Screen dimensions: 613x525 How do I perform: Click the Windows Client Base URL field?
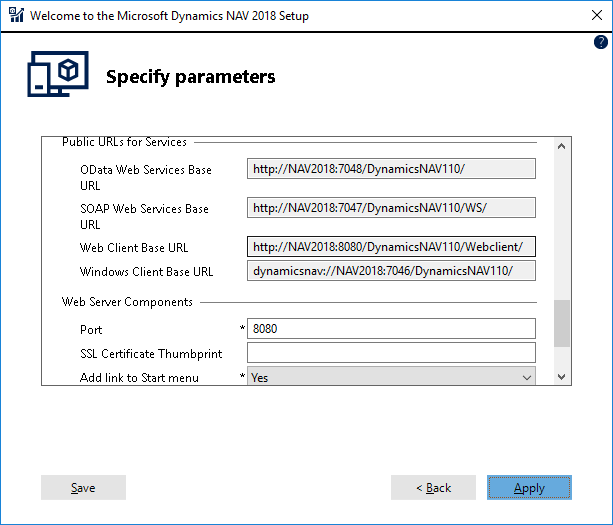point(391,271)
